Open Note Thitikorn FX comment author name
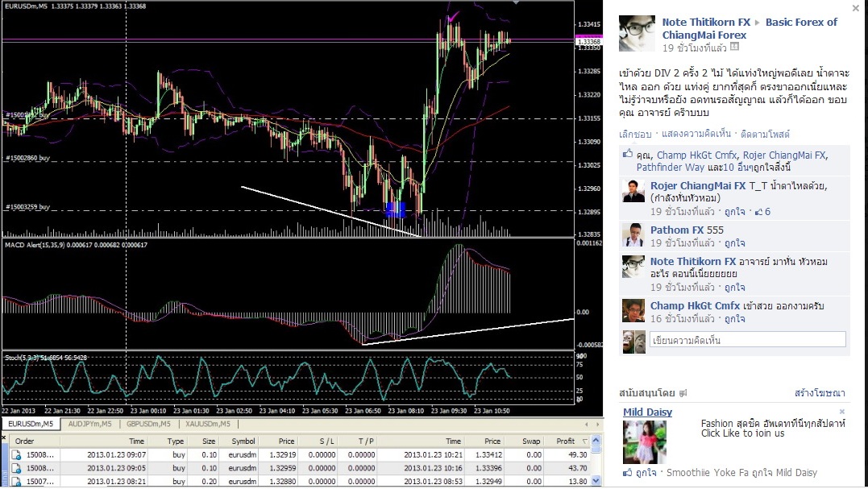The image size is (868, 489). [x=693, y=262]
